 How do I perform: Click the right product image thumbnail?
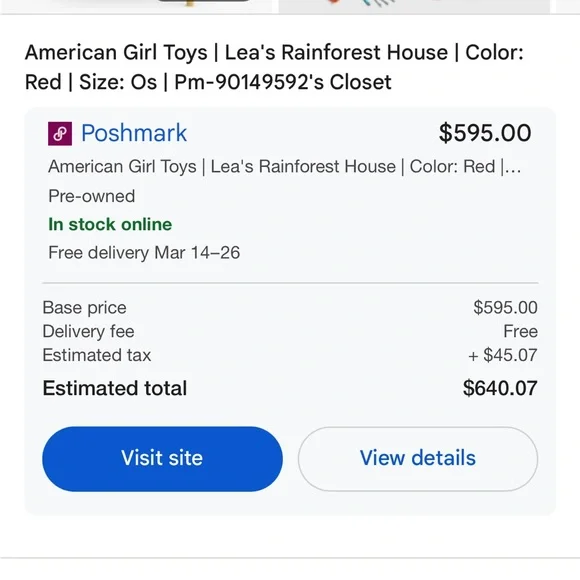[414, 6]
